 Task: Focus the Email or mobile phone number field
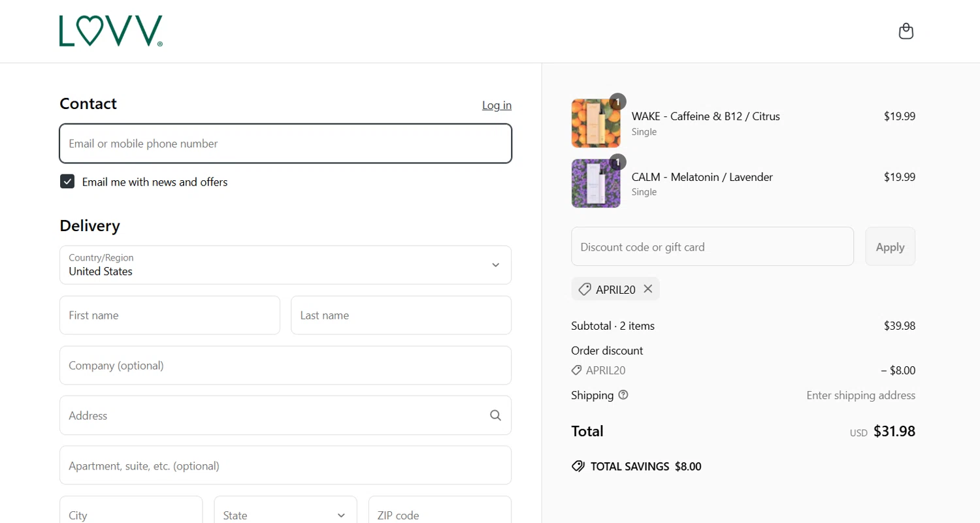(286, 144)
